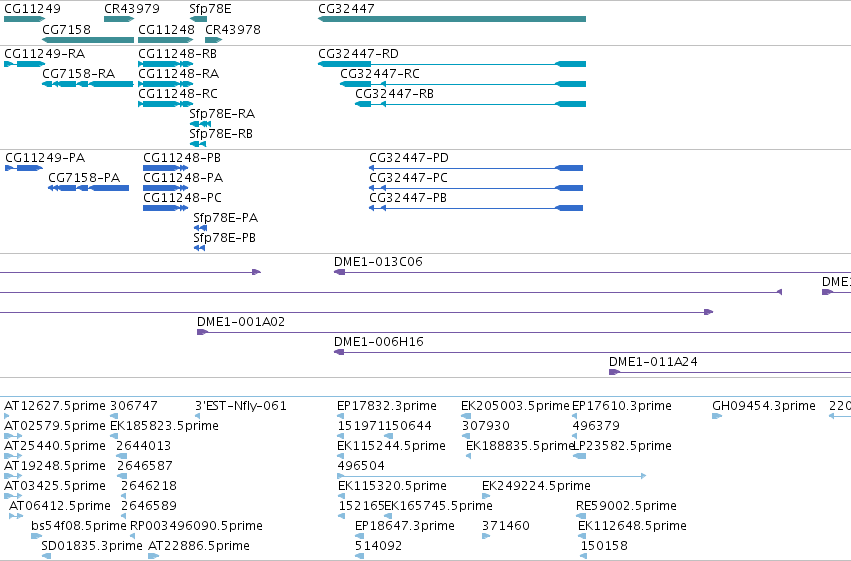Screen dimensions: 851x561
Task: Select transcript CG11248-RA
Action: (x=166, y=84)
